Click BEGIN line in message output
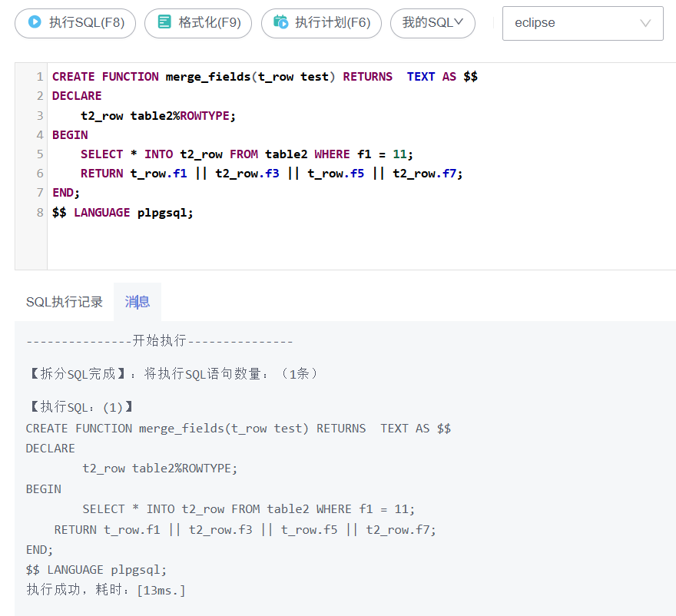 [44, 489]
